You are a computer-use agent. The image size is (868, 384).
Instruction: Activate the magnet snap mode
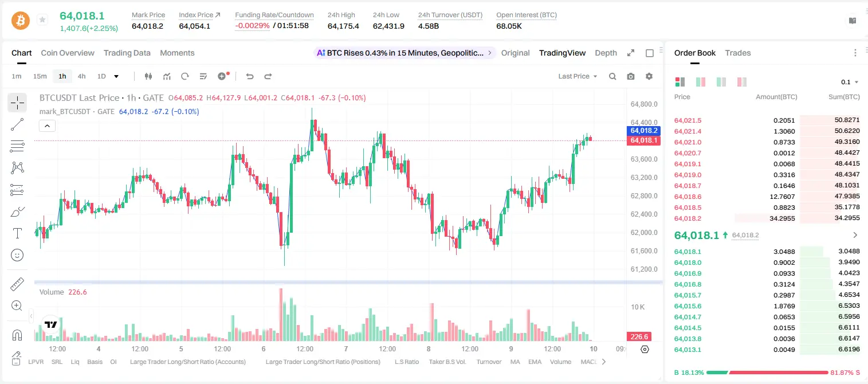point(17,335)
